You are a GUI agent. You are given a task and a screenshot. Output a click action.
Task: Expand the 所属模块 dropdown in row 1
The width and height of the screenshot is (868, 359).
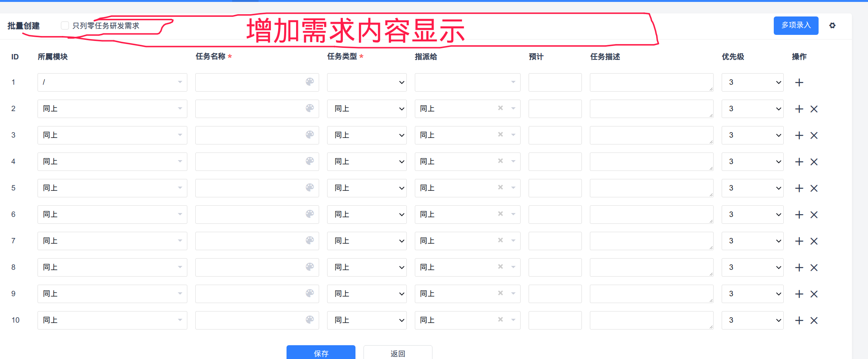pyautogui.click(x=112, y=82)
